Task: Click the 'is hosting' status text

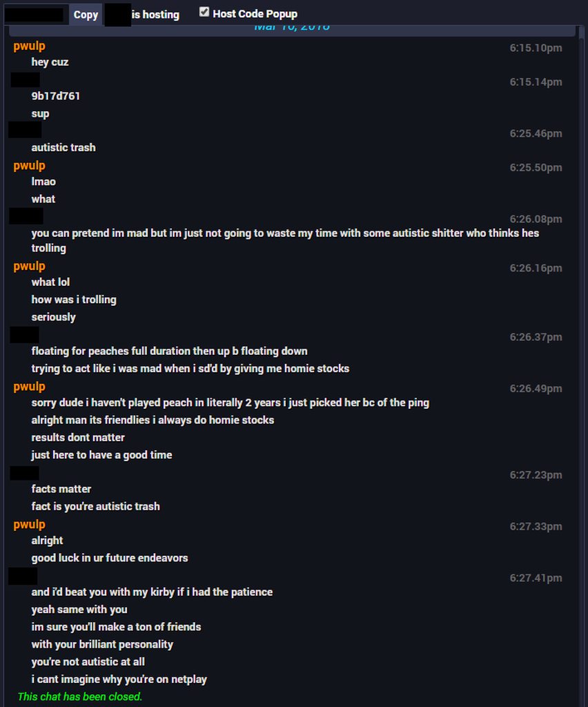Action: pos(155,15)
